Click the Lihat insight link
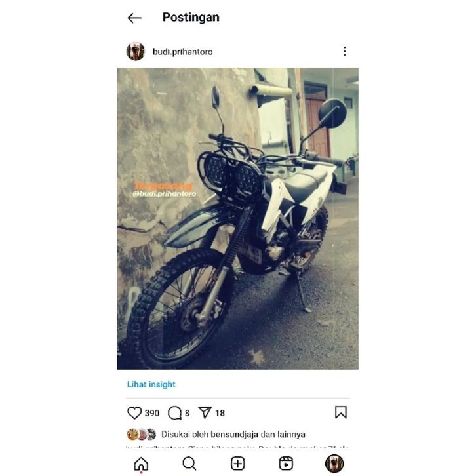The width and height of the screenshot is (476, 476). (151, 384)
